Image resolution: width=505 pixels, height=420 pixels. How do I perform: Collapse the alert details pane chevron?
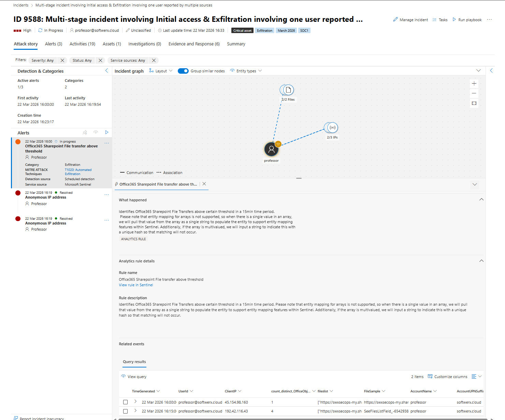475,184
